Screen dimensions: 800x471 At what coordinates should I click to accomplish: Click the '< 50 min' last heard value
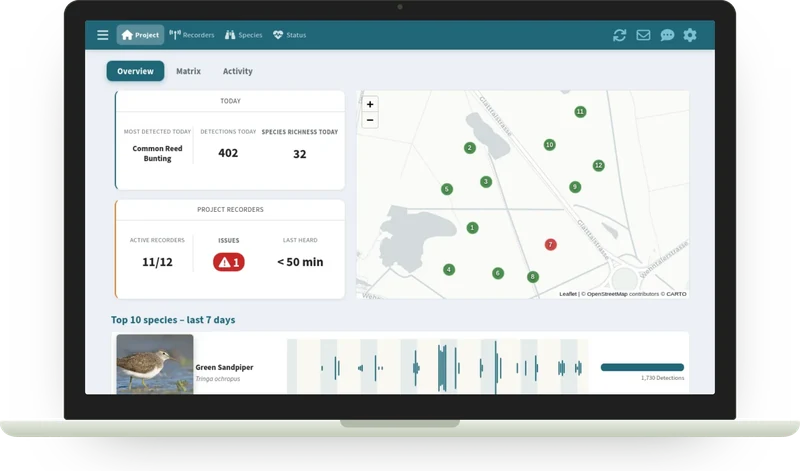[x=300, y=262]
